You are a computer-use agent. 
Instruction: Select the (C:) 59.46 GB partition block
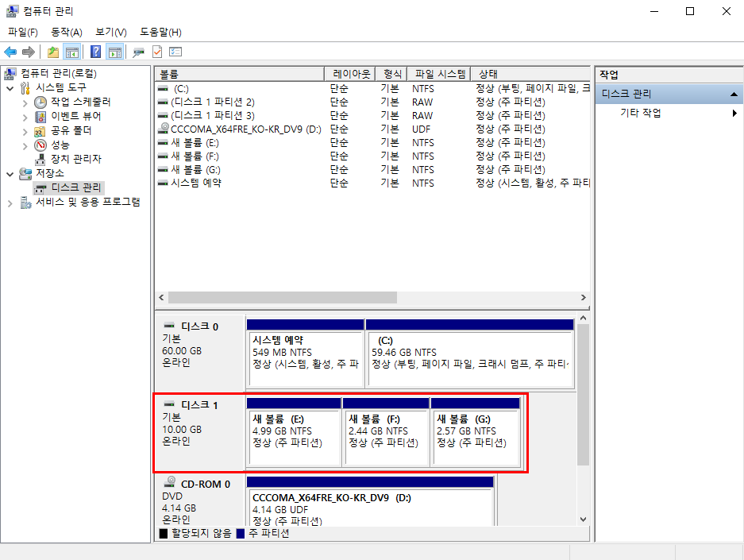click(x=470, y=353)
